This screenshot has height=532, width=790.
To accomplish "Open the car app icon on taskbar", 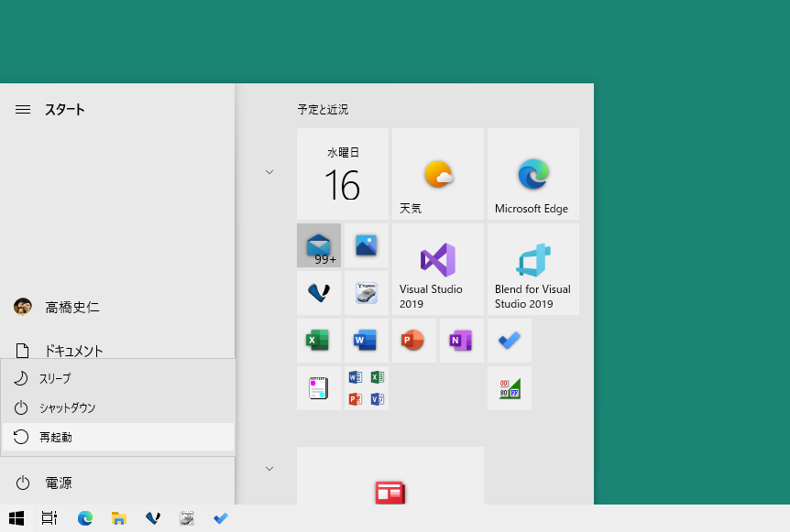I will tap(187, 518).
